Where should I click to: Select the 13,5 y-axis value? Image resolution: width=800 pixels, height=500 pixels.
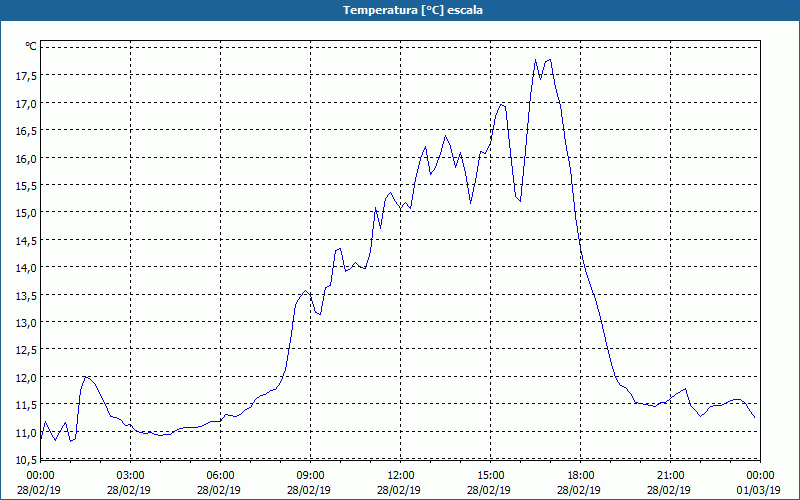(x=26, y=295)
